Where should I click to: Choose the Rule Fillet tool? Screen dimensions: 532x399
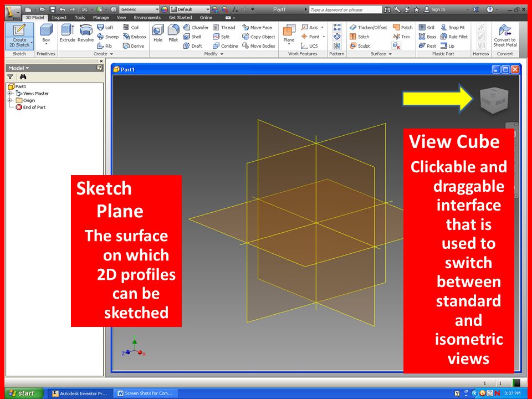coord(454,37)
